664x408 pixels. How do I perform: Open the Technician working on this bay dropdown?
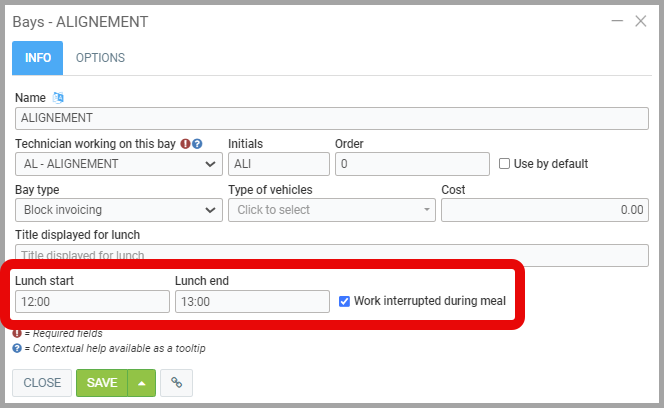(x=118, y=164)
